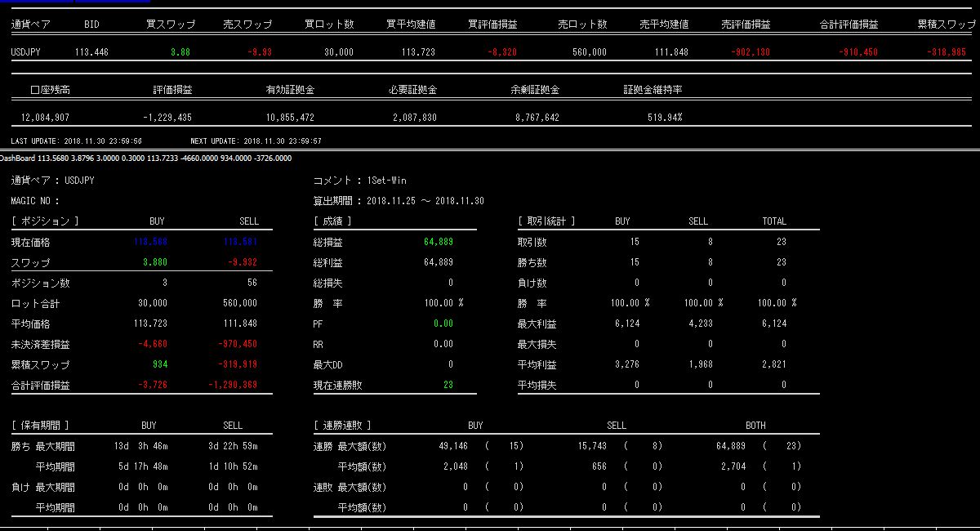Image resolution: width=980 pixels, height=531 pixels.
Task: Click the USDJPY row in the top table
Action: (26, 52)
